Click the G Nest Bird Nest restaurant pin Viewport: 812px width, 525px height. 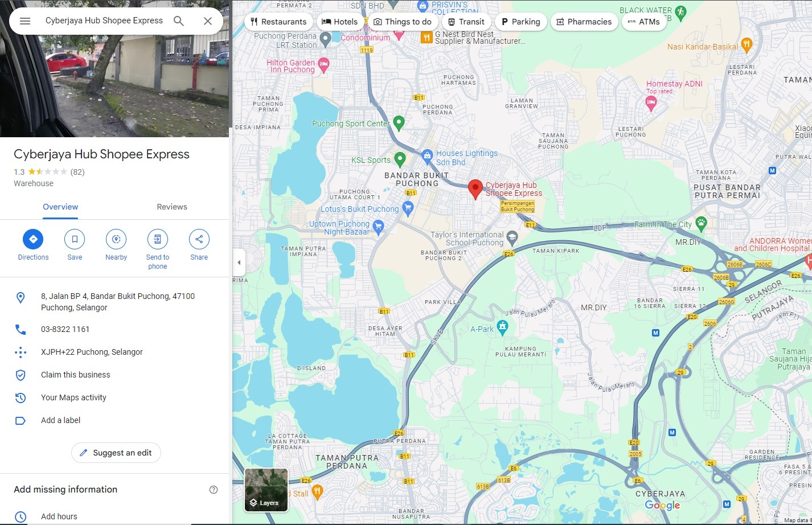point(426,38)
